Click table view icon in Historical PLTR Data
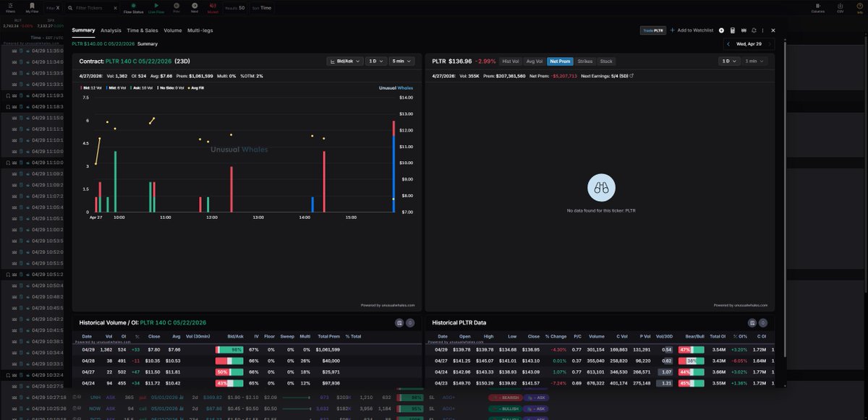868x420 pixels. (752, 322)
